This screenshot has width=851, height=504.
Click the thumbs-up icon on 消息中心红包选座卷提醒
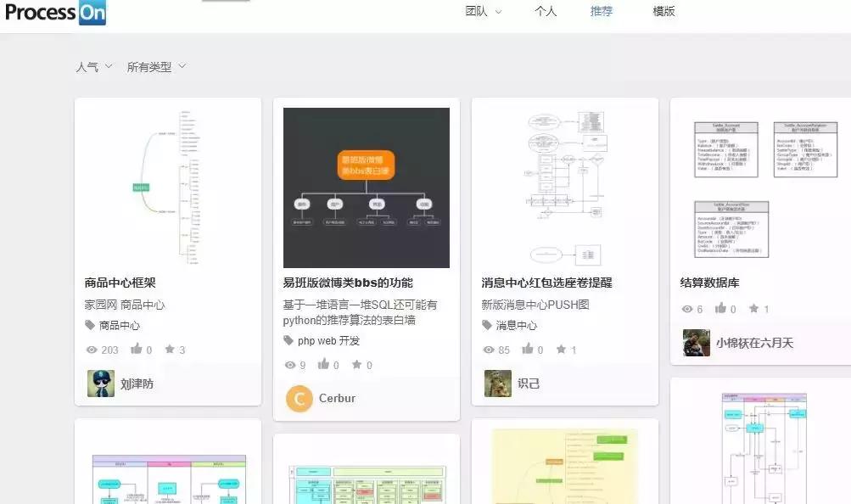coord(526,349)
